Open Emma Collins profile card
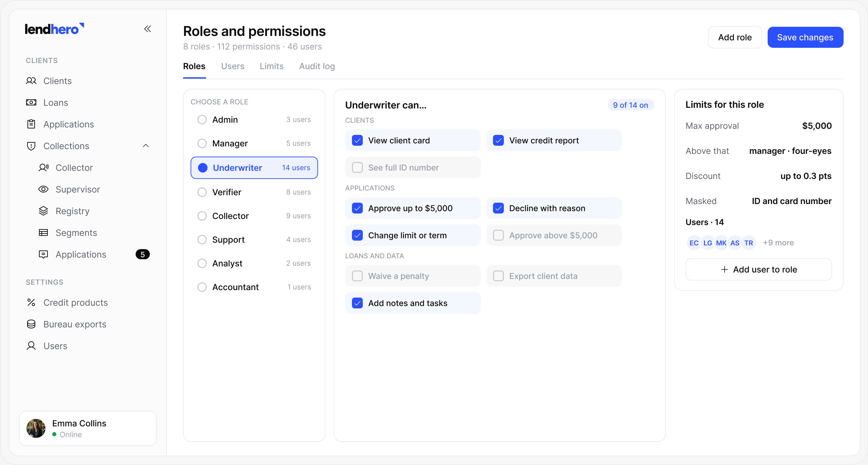Image resolution: width=868 pixels, height=465 pixels. pyautogui.click(x=88, y=428)
